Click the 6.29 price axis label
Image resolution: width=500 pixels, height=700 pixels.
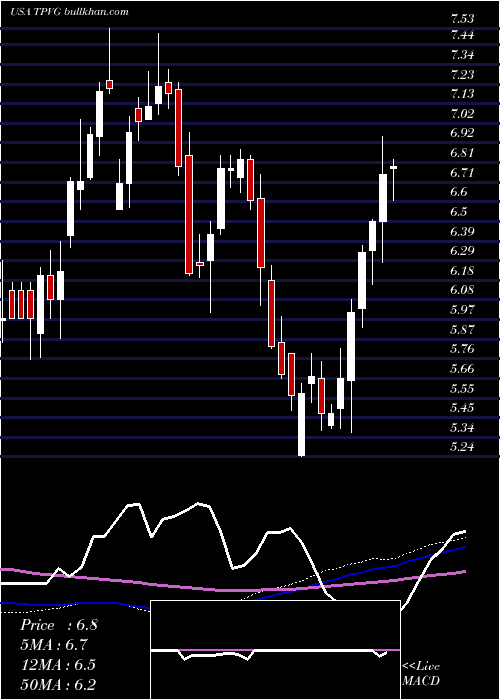pos(462,251)
